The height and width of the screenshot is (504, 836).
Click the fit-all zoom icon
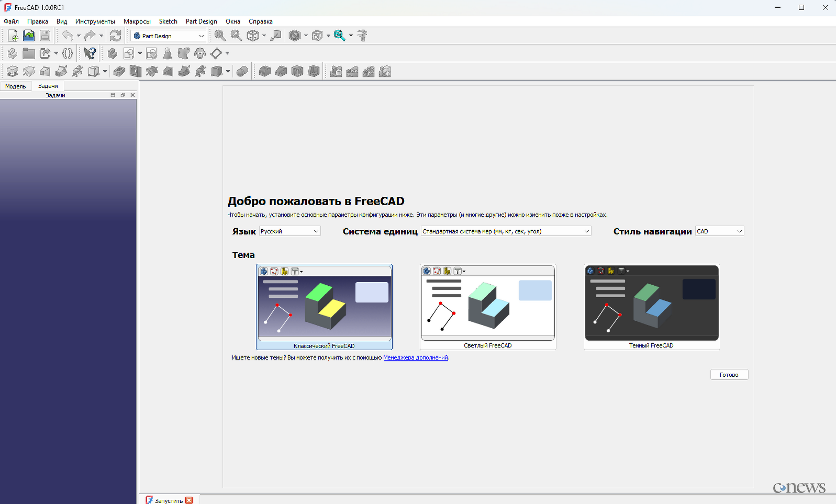220,36
